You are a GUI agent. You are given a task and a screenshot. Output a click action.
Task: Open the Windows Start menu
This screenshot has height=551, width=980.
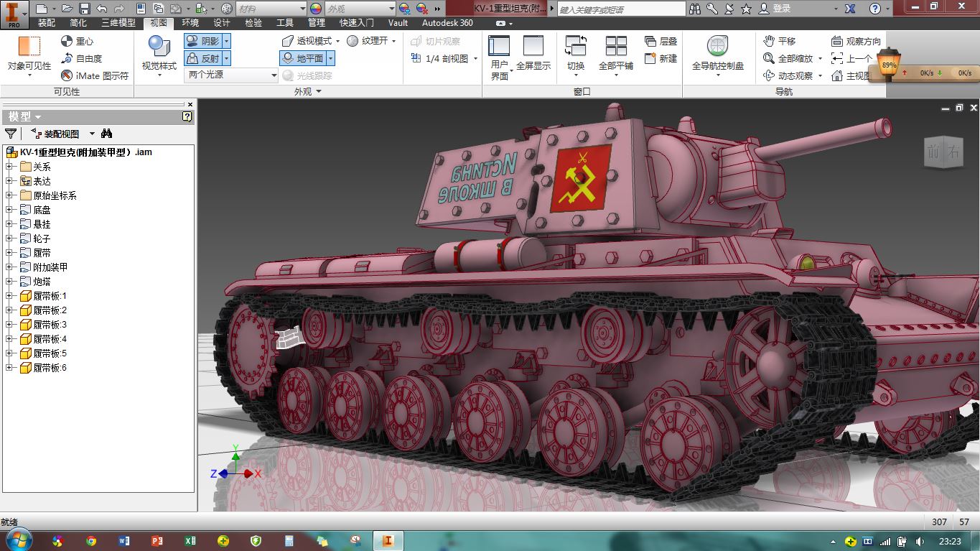[17, 540]
